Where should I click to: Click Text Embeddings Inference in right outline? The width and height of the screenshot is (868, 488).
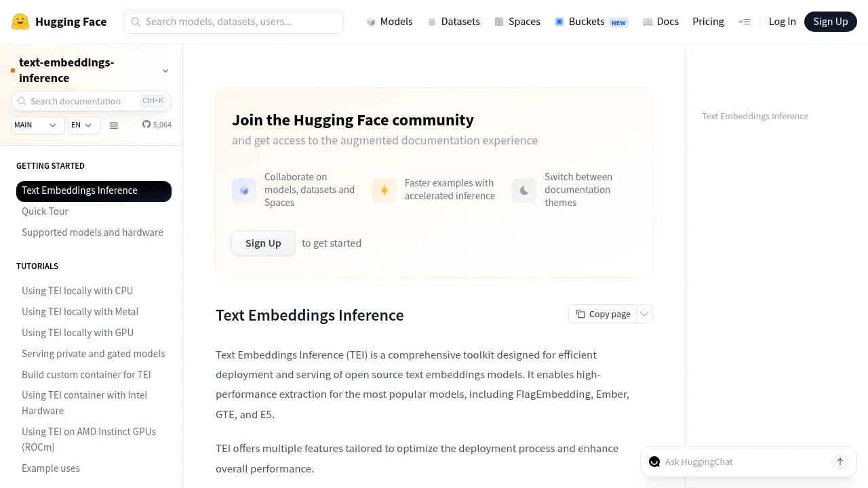(x=755, y=116)
